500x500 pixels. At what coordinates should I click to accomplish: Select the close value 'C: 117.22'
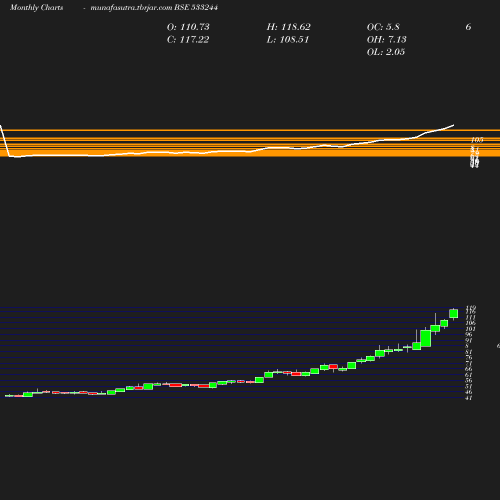pyautogui.click(x=188, y=40)
